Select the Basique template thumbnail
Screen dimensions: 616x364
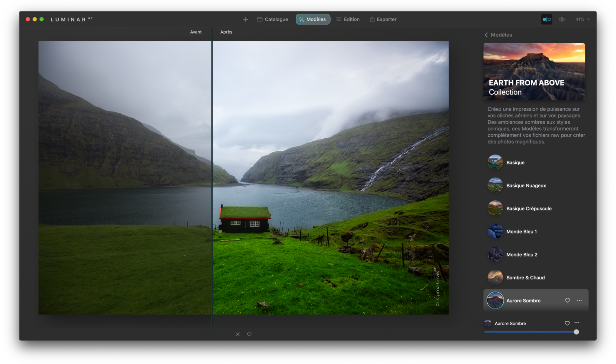pyautogui.click(x=495, y=163)
